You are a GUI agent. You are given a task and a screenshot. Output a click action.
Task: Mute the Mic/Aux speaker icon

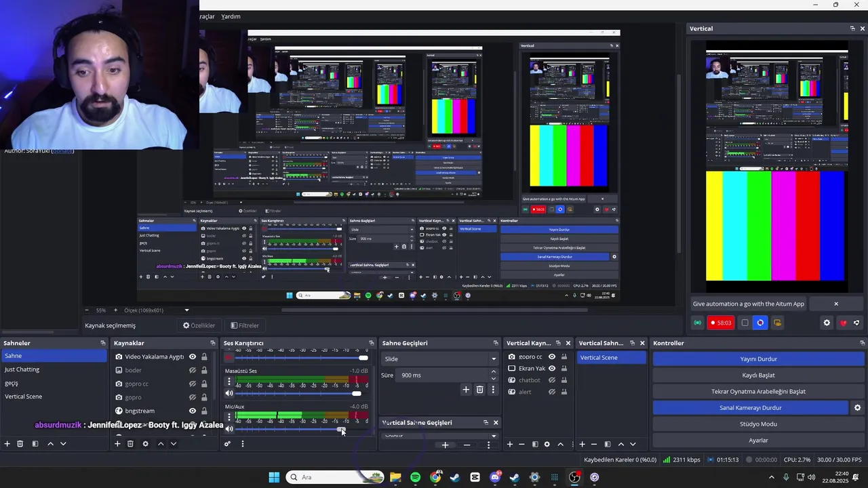[229, 428]
